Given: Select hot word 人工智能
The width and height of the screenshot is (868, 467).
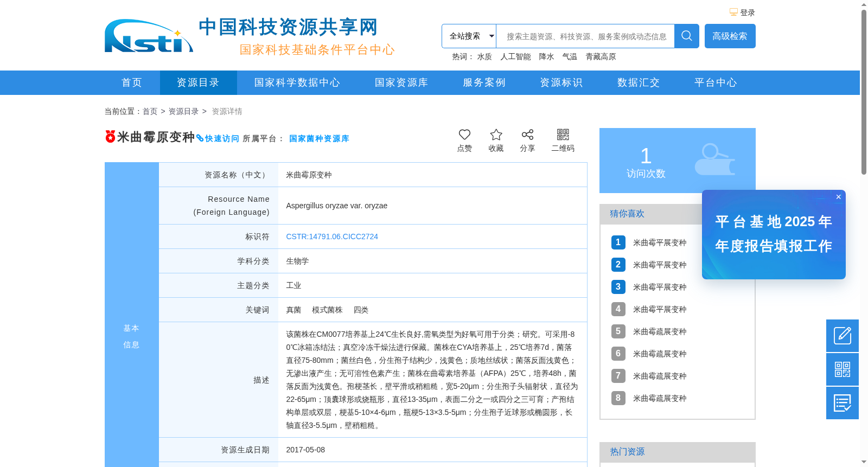Looking at the screenshot, I should 515,56.
